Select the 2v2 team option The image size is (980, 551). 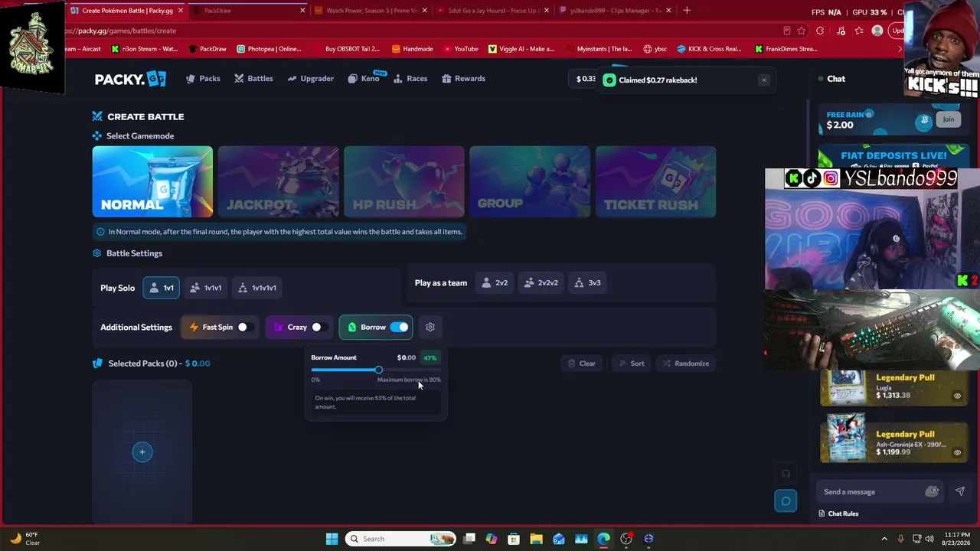point(494,282)
